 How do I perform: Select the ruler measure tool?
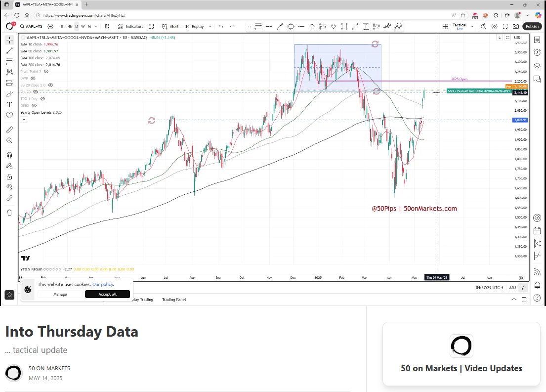(9, 130)
